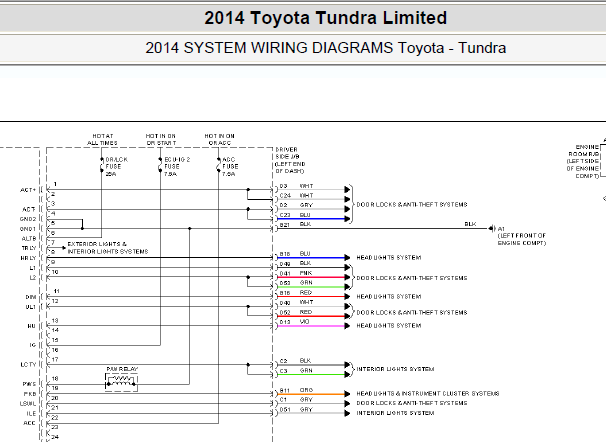Click the L2 pin label
Viewport: 606px width, 442px height.
click(x=32, y=277)
